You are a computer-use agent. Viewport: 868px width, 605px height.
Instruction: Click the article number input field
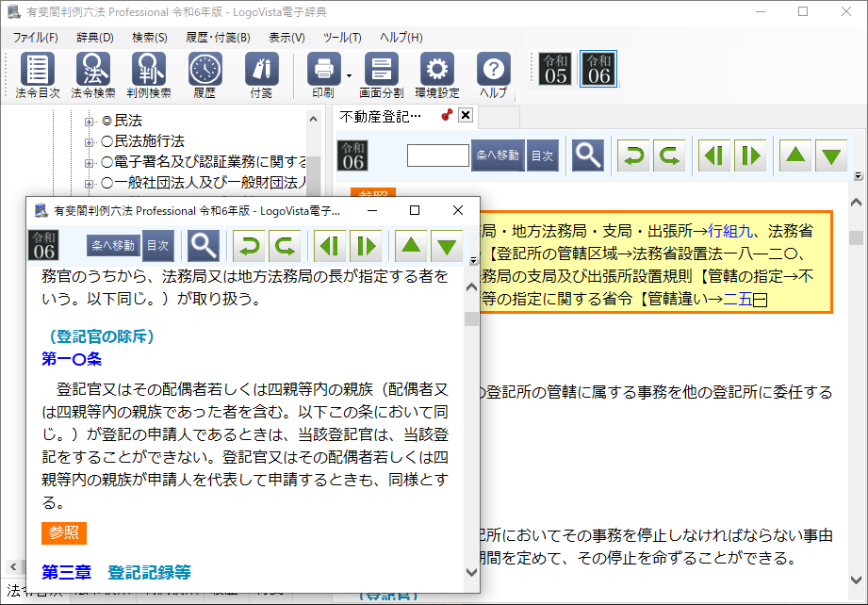437,155
